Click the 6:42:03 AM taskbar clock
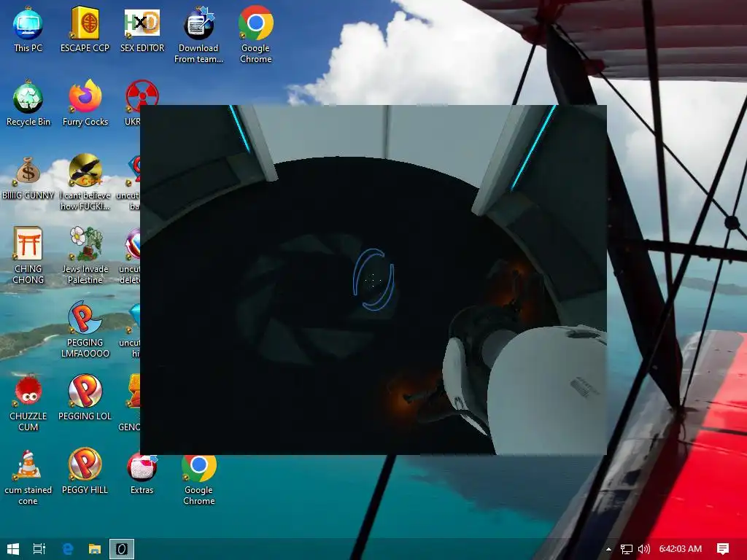This screenshot has height=560, width=747. pyautogui.click(x=681, y=549)
